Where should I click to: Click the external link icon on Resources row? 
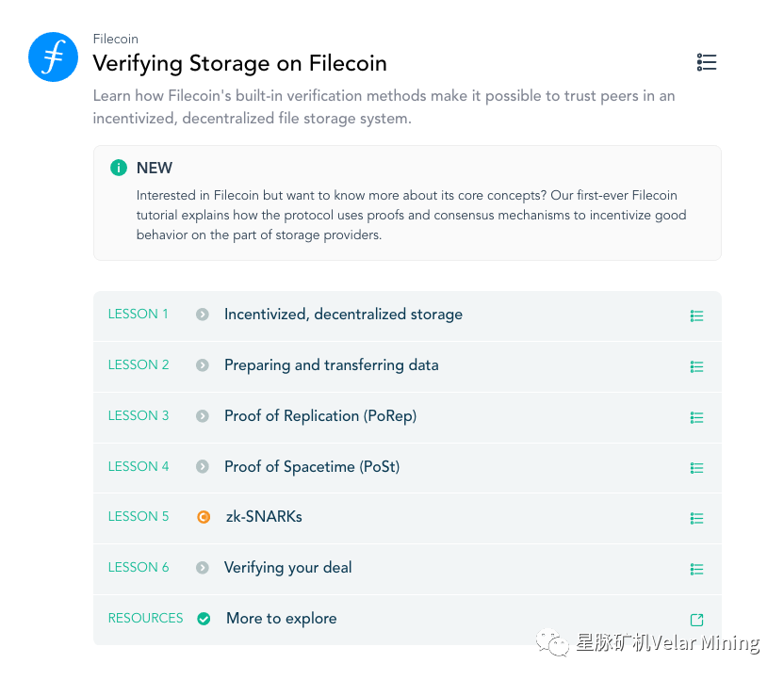click(x=696, y=620)
